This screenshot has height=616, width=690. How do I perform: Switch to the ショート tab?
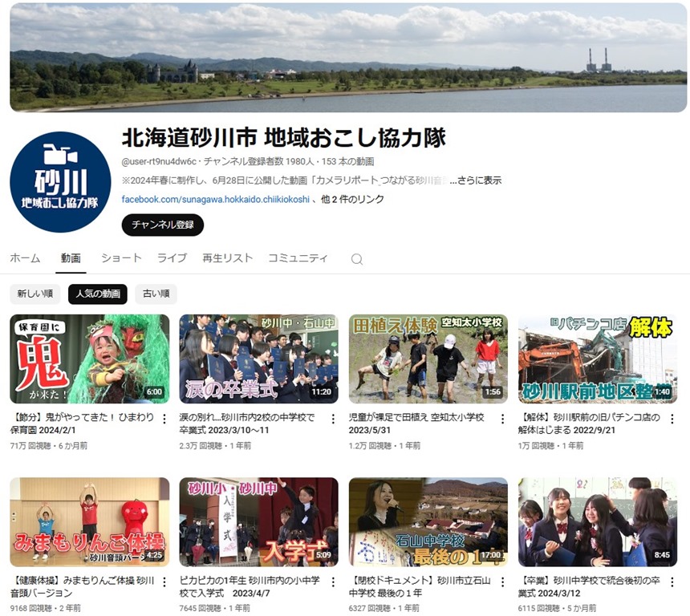(x=121, y=258)
